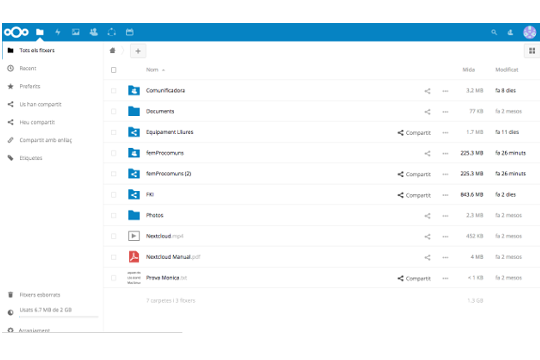Open more actions for Documents

[445, 112]
